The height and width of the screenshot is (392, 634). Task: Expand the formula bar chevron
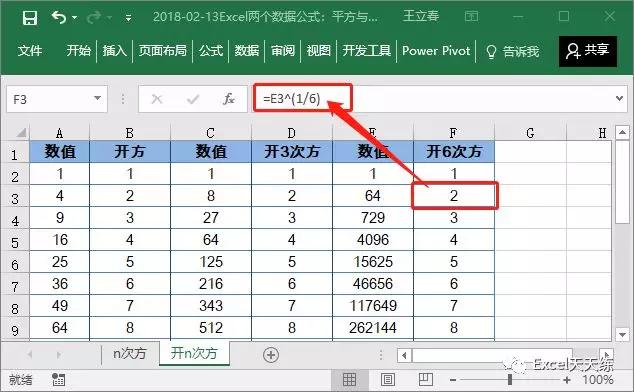(619, 98)
